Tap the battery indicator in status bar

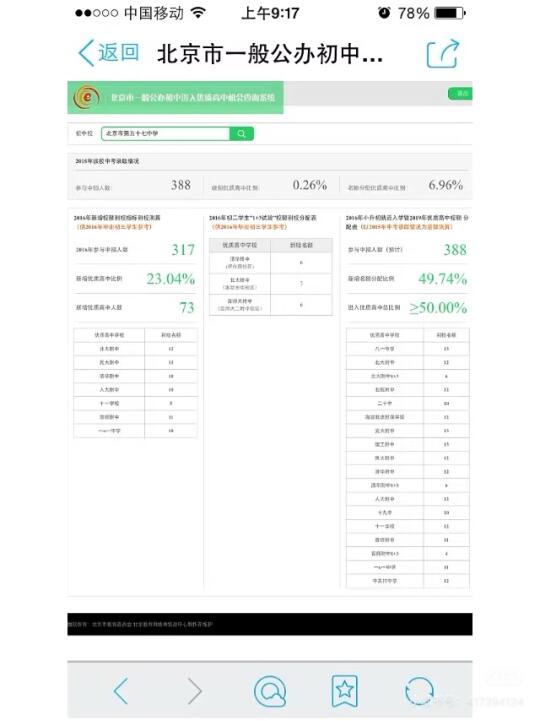[x=450, y=13]
